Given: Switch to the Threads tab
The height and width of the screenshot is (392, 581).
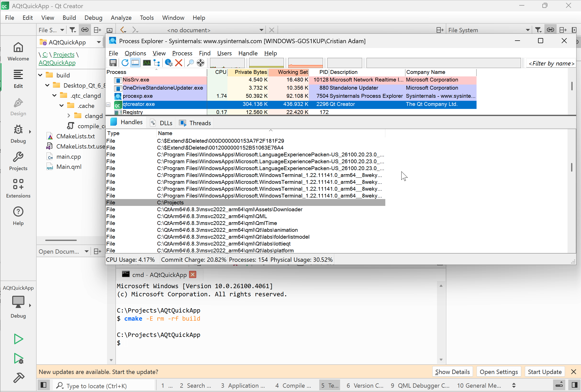Looking at the screenshot, I should (195, 123).
